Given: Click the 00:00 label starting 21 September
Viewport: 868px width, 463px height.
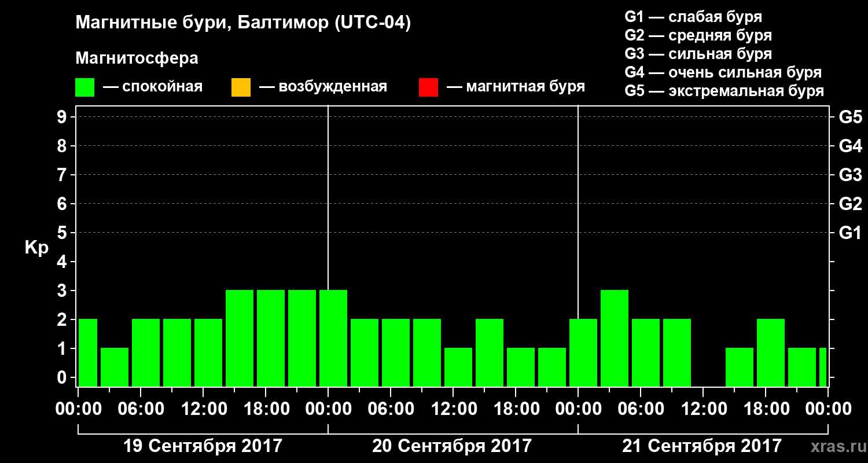Looking at the screenshot, I should [x=578, y=409].
